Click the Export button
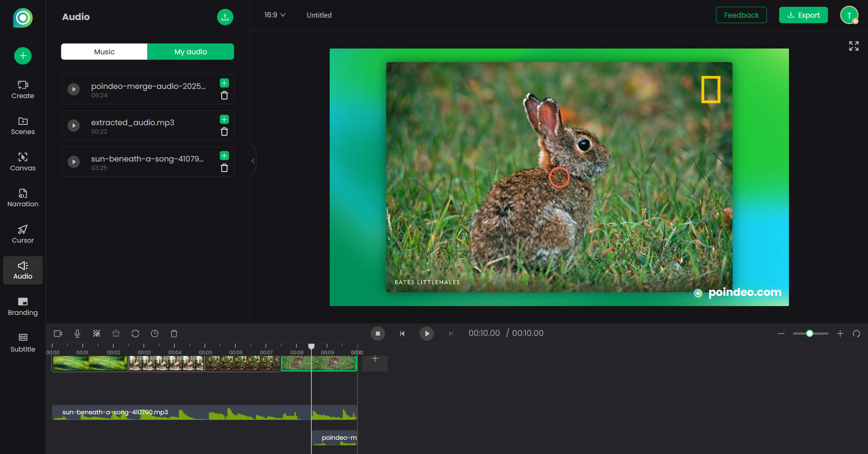 pos(804,15)
